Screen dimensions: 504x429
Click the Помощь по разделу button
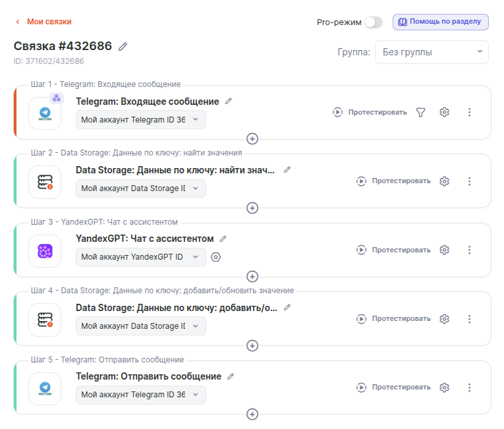click(440, 22)
